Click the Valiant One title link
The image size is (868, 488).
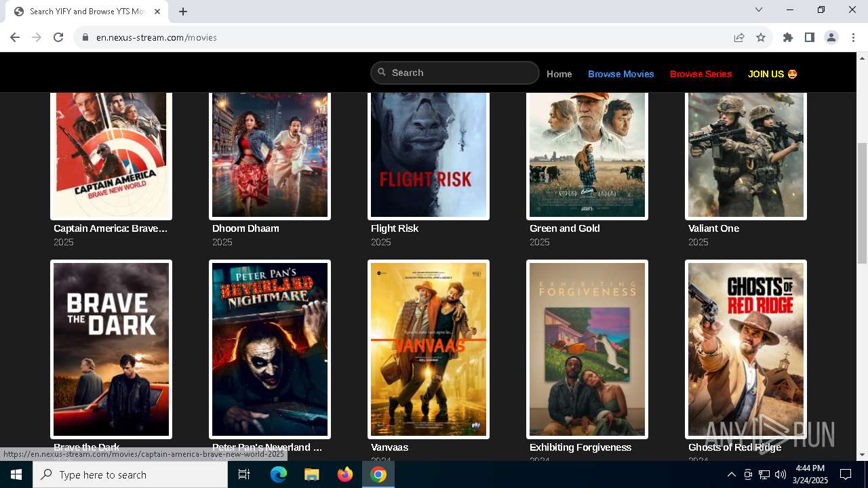pyautogui.click(x=713, y=228)
